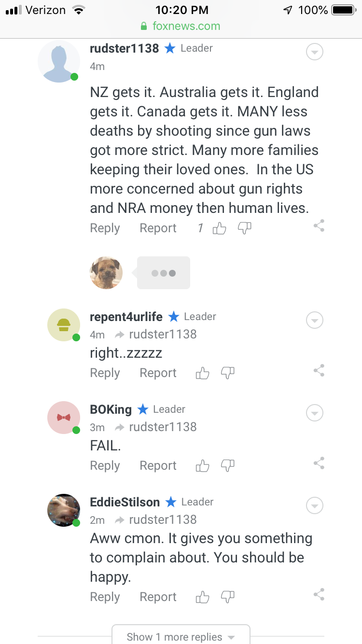Reply to EddieStilson's comment
This screenshot has height=644, width=362.
coord(105,597)
